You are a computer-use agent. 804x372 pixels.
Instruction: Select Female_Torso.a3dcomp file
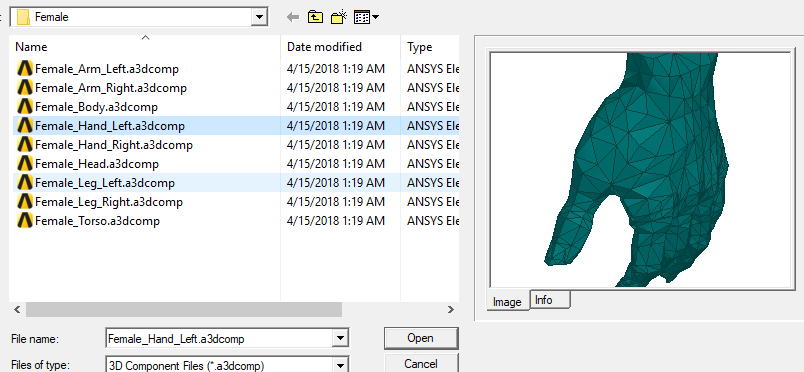[97, 221]
